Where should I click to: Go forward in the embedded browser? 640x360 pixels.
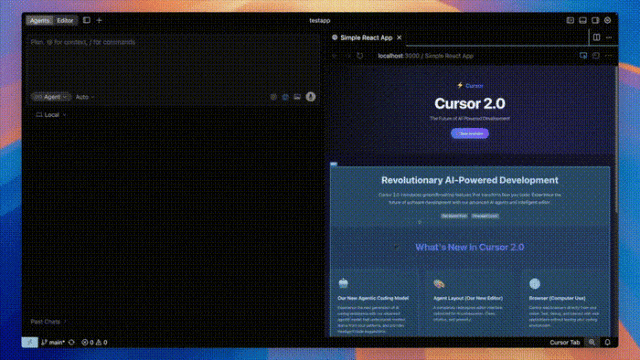click(x=348, y=56)
